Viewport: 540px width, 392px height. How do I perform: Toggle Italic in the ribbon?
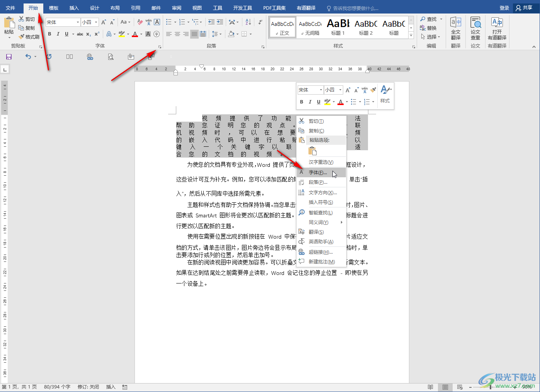[58, 34]
